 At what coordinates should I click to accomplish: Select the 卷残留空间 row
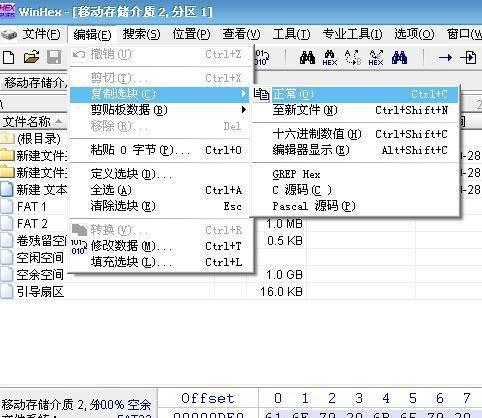(x=33, y=240)
